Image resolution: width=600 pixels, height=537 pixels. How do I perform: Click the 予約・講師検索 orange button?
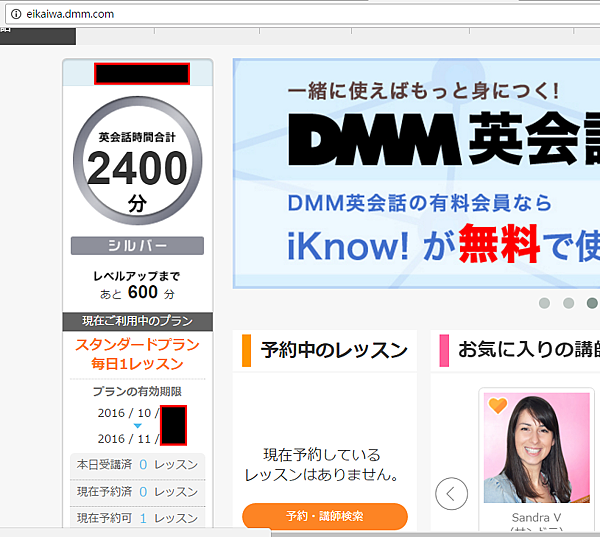coord(324,516)
